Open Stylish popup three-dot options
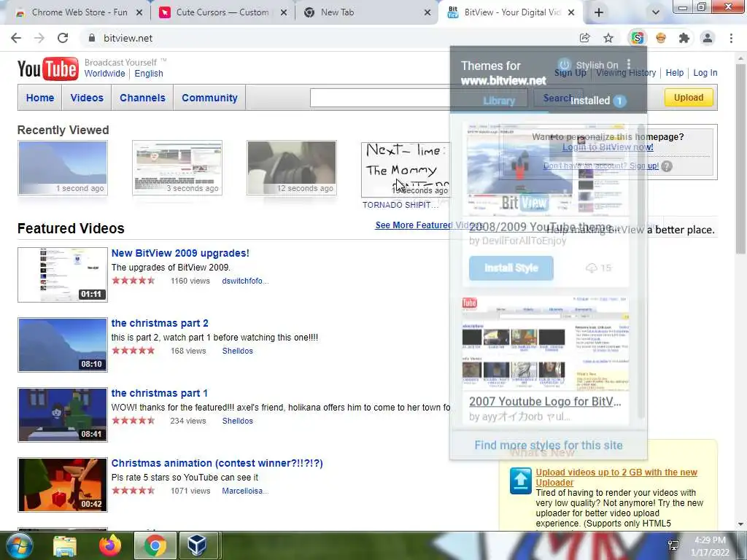Image resolution: width=747 pixels, height=560 pixels. click(x=629, y=64)
